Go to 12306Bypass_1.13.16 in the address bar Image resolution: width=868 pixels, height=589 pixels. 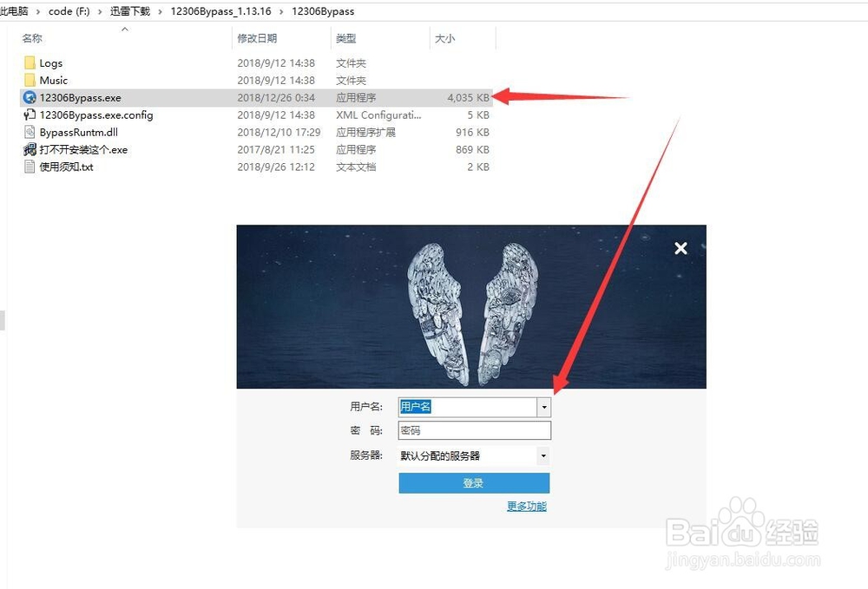[x=220, y=11]
